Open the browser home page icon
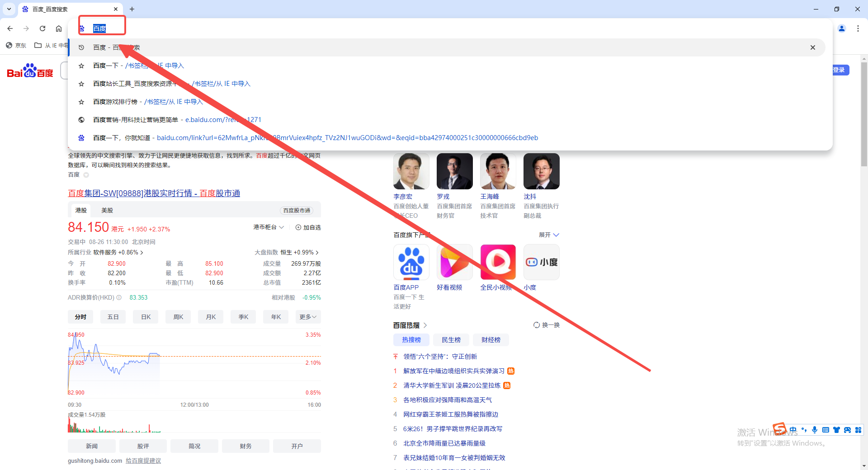The width and height of the screenshot is (868, 470). coord(59,28)
